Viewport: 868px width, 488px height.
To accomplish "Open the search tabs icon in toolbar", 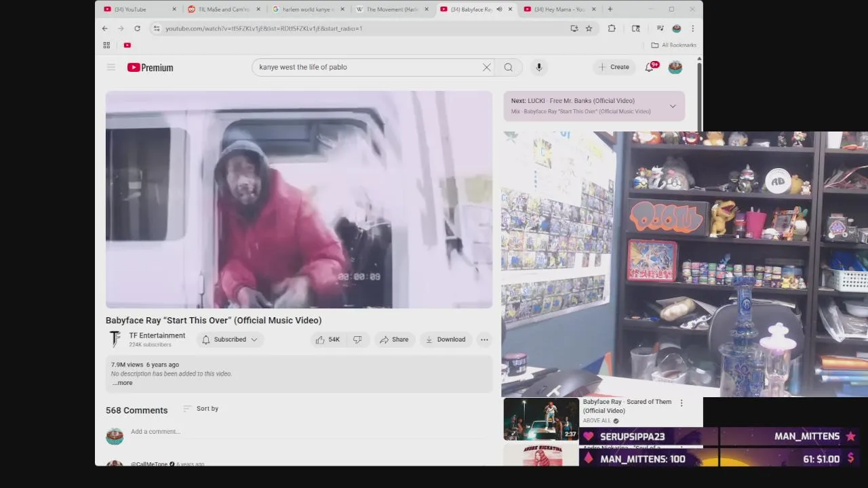I will pos(636,28).
